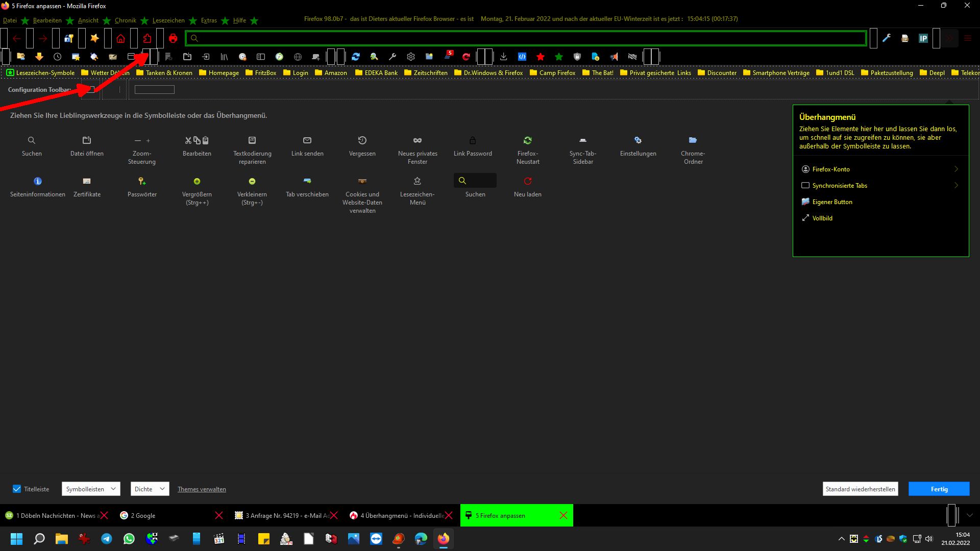The image size is (980, 551).
Task: Open the Lesezeichen menu
Action: (168, 20)
